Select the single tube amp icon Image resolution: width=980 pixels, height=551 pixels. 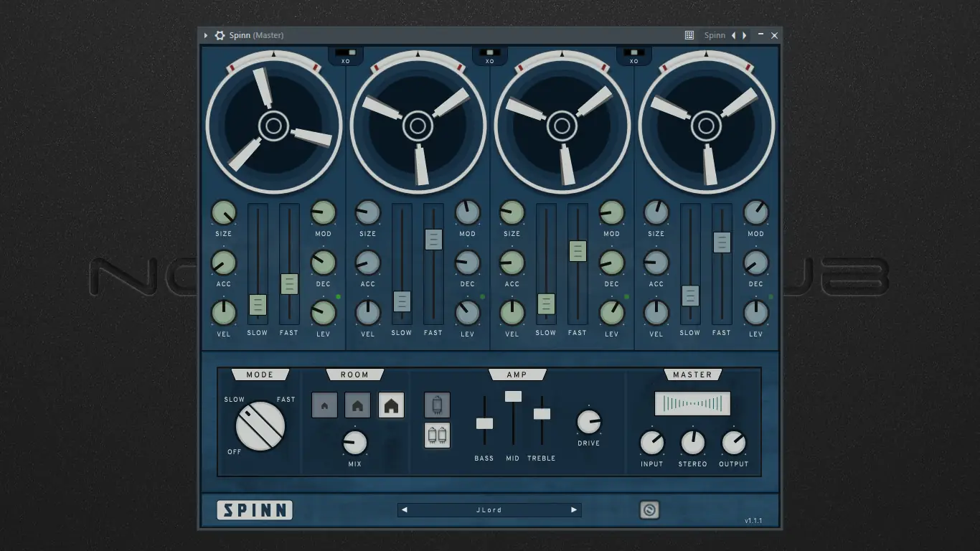click(436, 405)
